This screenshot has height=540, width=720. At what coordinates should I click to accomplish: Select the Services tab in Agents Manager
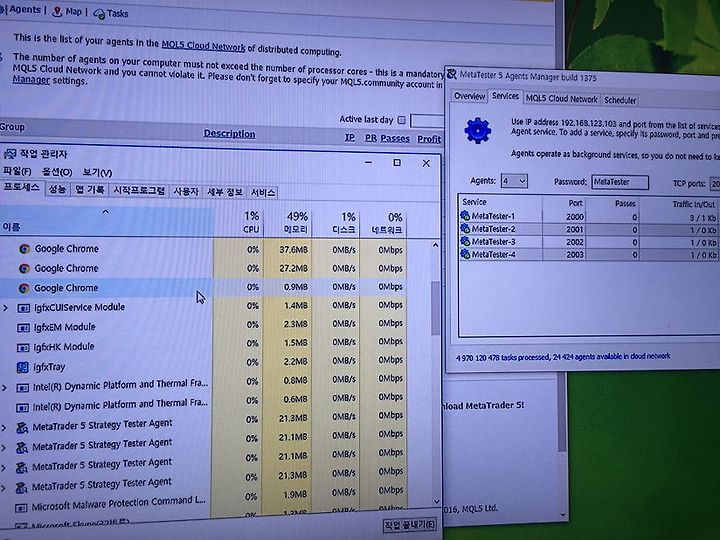click(505, 96)
